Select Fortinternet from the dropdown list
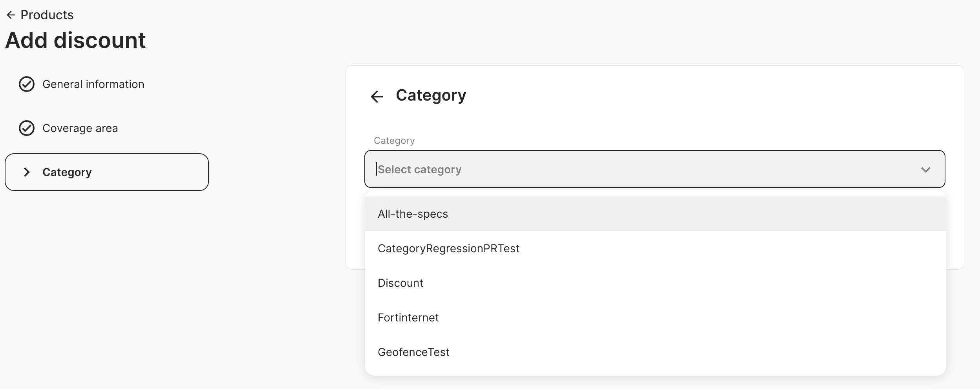 [x=408, y=317]
